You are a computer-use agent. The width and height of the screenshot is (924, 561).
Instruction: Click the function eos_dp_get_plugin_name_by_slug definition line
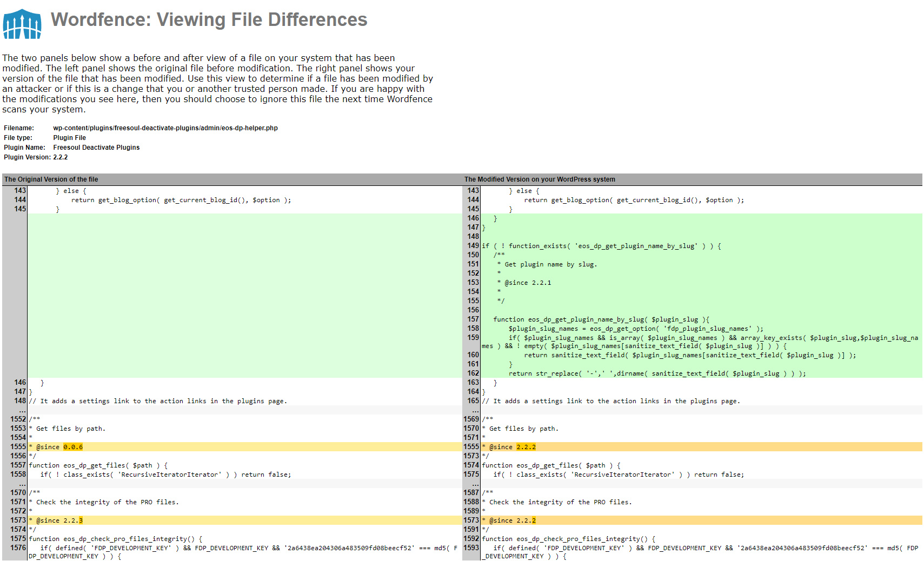click(601, 319)
